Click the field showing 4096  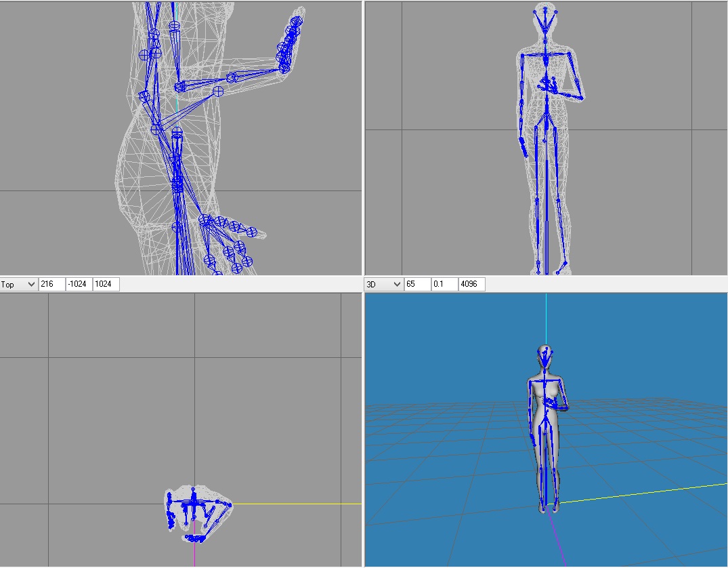point(471,285)
